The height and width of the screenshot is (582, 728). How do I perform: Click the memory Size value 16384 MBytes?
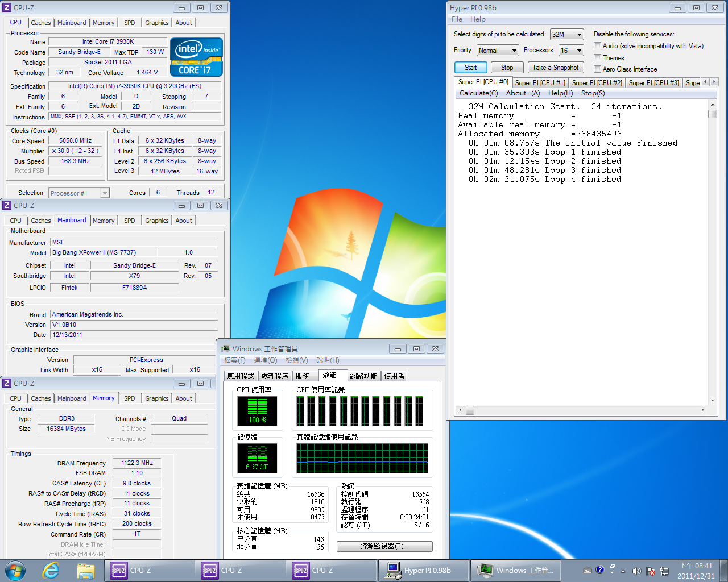67,429
